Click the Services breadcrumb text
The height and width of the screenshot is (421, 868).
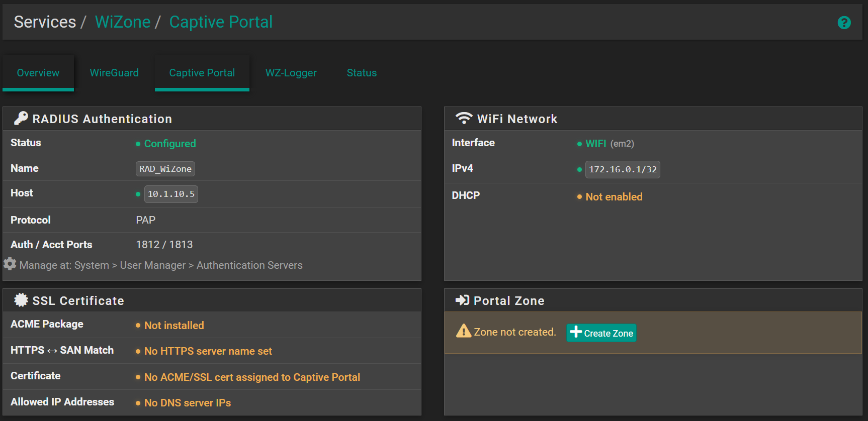click(x=45, y=22)
